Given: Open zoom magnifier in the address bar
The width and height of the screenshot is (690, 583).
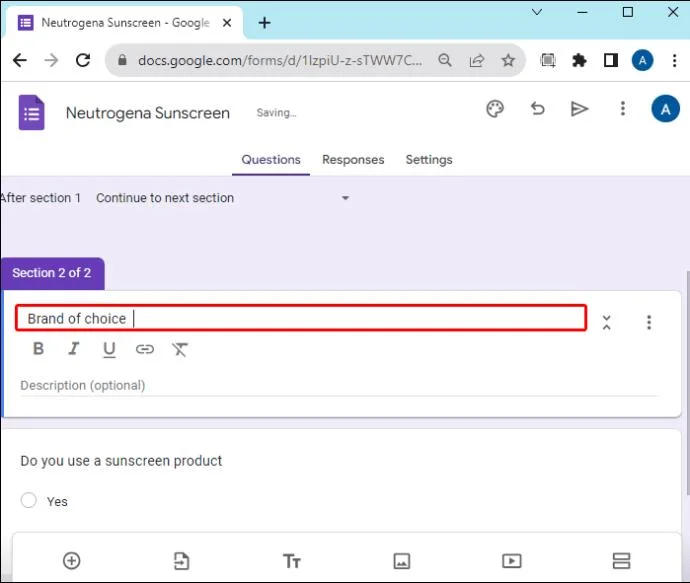Looking at the screenshot, I should [x=444, y=60].
